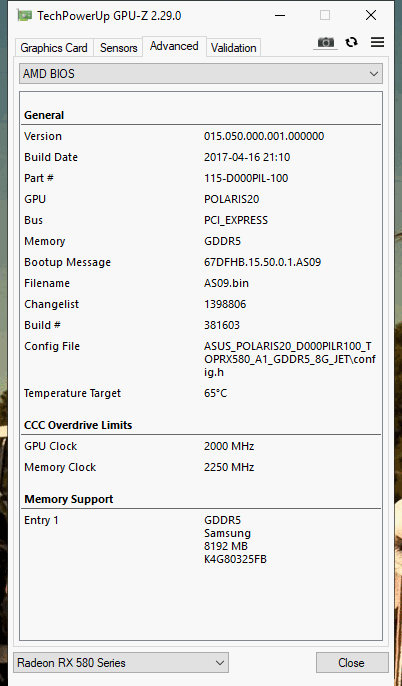The image size is (402, 686).
Task: Click the refresh arrows icon
Action: pyautogui.click(x=351, y=42)
